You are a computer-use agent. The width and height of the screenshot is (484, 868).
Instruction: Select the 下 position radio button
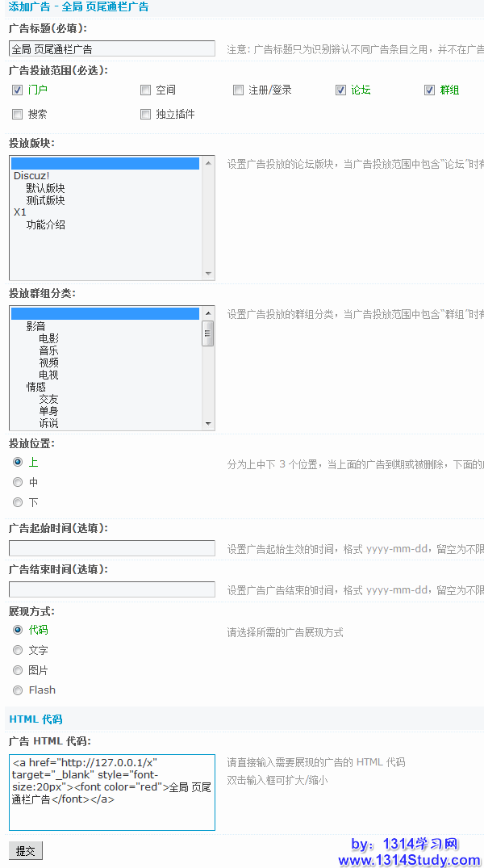click(x=18, y=502)
